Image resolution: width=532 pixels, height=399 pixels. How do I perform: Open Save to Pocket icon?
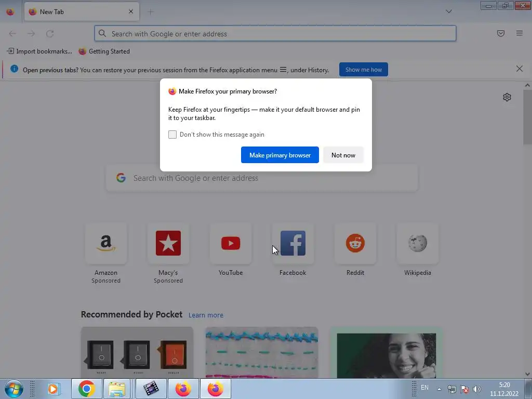[500, 33]
